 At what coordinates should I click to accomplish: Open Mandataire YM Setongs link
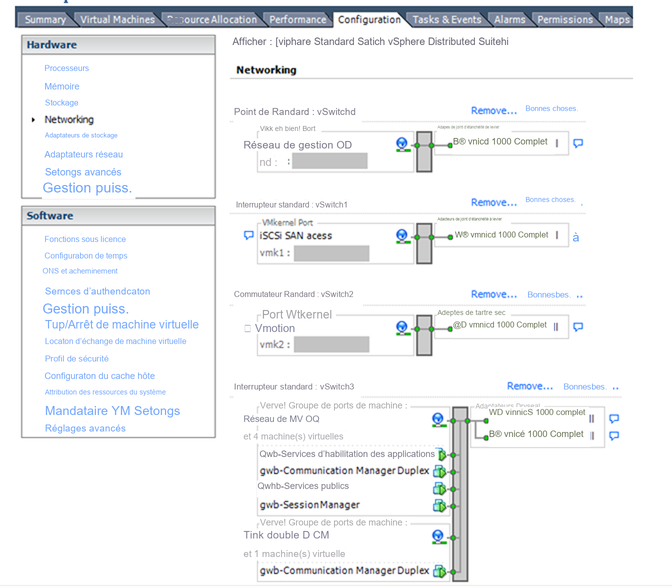coord(112,411)
